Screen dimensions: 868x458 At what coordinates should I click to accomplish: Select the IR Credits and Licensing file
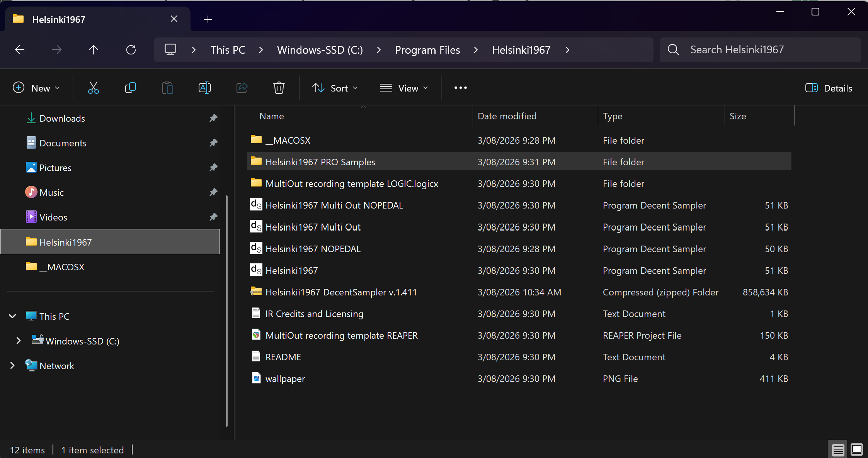[519, 314]
